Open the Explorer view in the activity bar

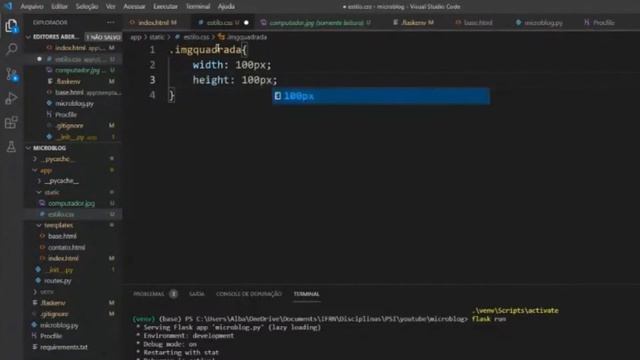click(x=11, y=26)
